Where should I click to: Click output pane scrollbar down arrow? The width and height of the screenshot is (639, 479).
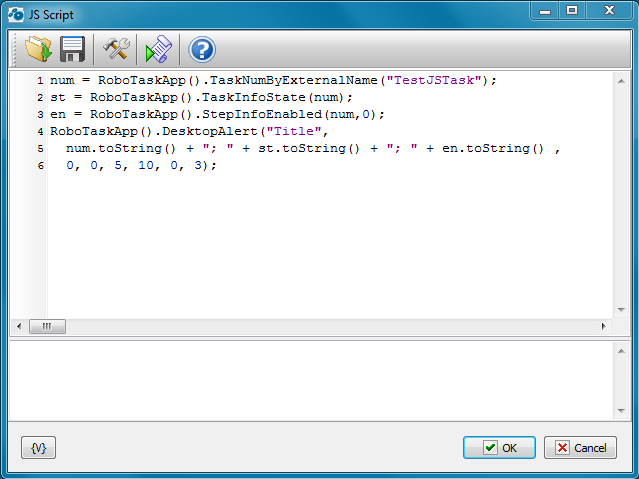[x=621, y=411]
